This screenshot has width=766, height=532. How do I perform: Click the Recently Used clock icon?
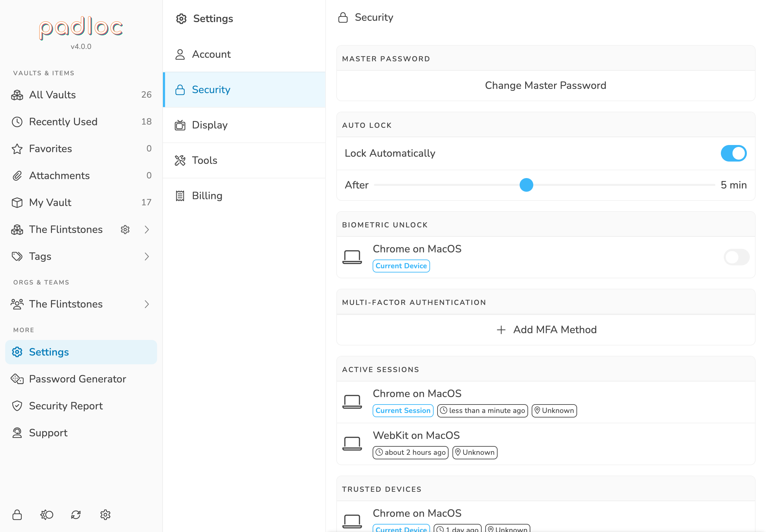pyautogui.click(x=17, y=122)
